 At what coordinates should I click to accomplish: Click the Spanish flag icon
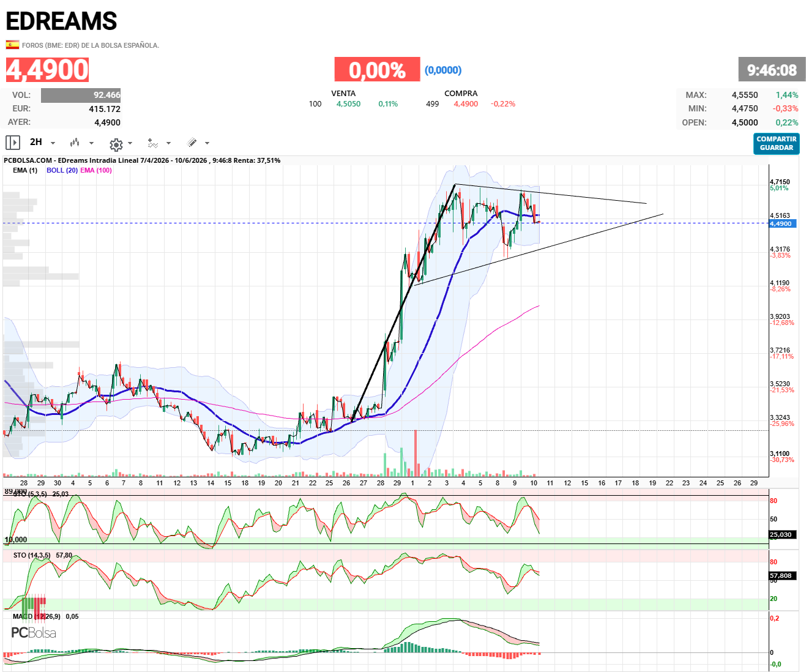click(x=12, y=45)
